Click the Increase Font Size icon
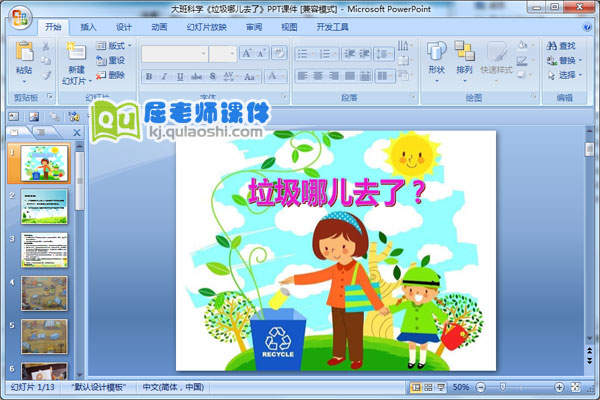The width and height of the screenshot is (600, 400). (247, 54)
